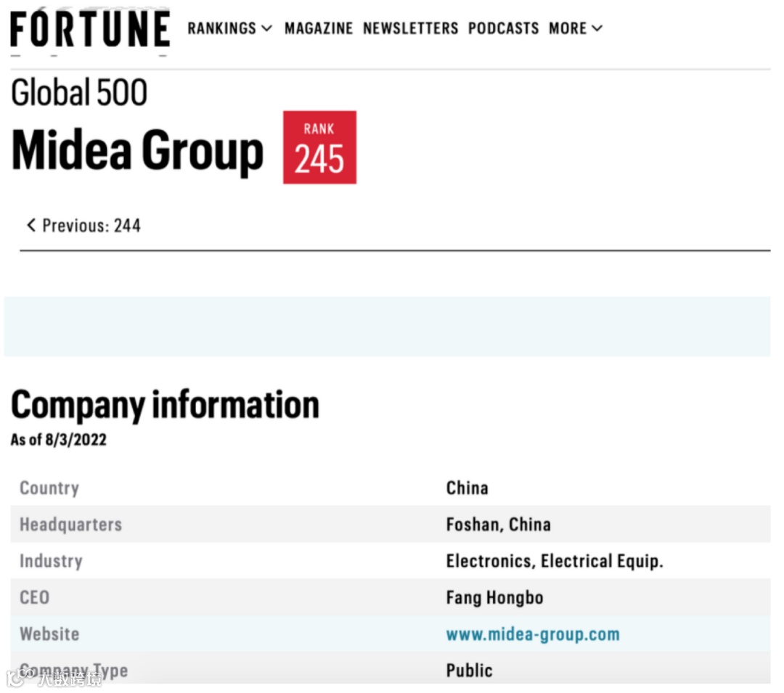Select PODCASTS in the navigation bar
This screenshot has width=784, height=693.
coord(503,28)
